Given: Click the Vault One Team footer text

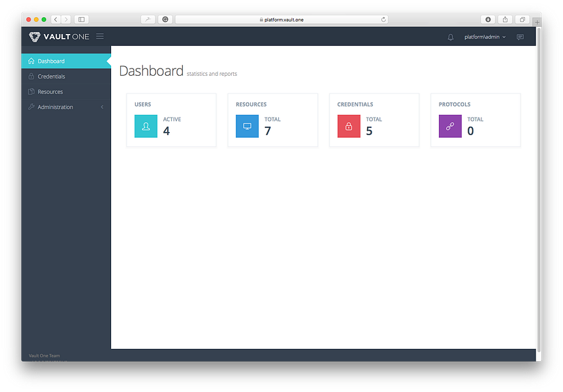Looking at the screenshot, I should tap(44, 355).
